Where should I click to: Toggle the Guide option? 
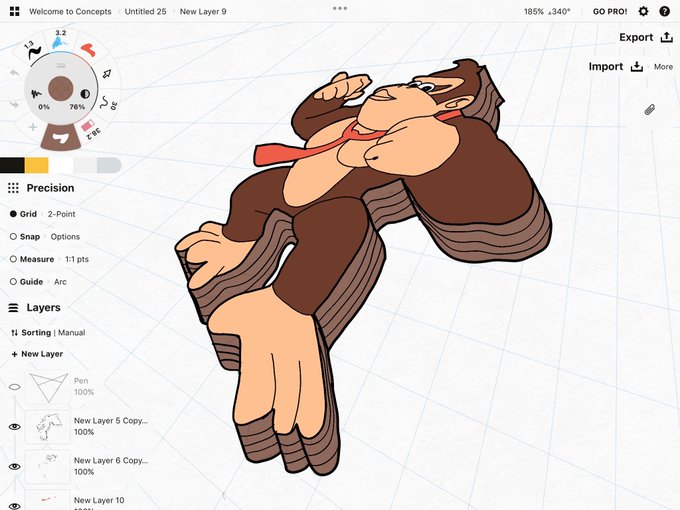point(26,281)
